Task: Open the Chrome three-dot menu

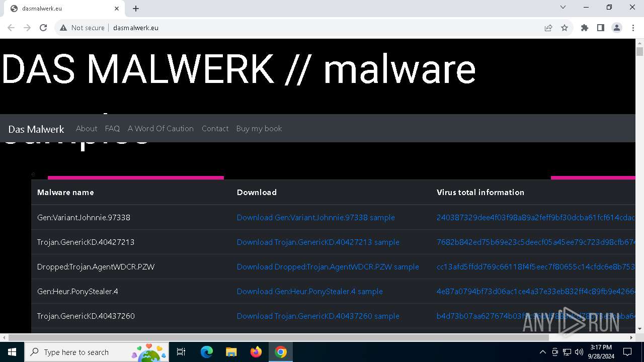Action: pos(633,28)
